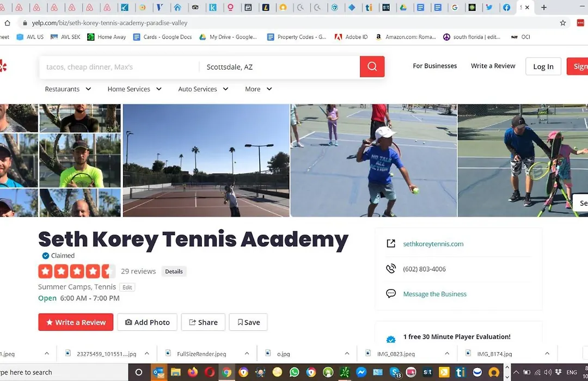Open the tennis serve photo on red court
The width and height of the screenshot is (588, 381).
[x=206, y=161]
